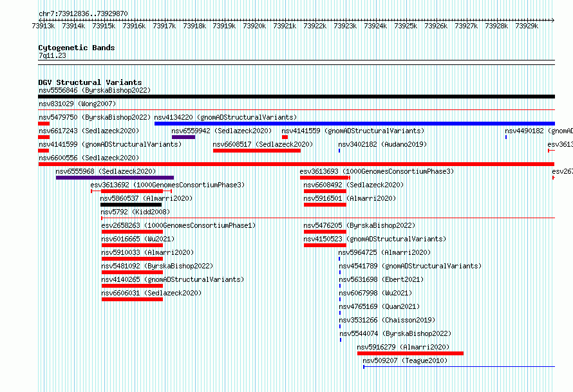Click esv3613692 (1000GenomesConsortiumPhase3) label
The height and width of the screenshot is (392, 573).
tap(168, 185)
